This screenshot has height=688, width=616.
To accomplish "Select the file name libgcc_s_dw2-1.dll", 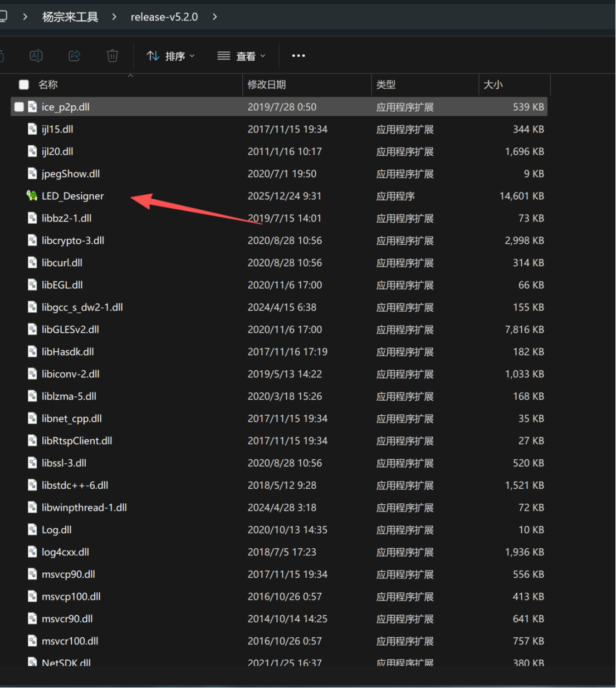I will pos(82,307).
